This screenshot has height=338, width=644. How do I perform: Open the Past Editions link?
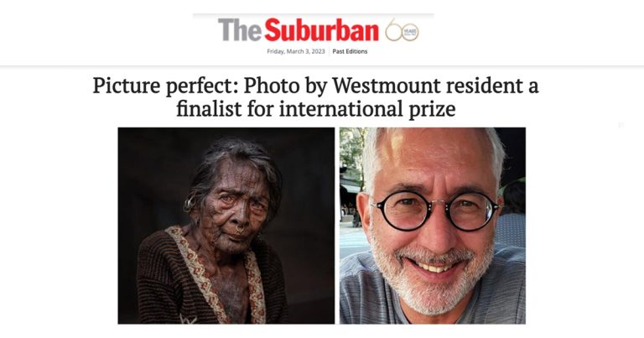point(350,51)
